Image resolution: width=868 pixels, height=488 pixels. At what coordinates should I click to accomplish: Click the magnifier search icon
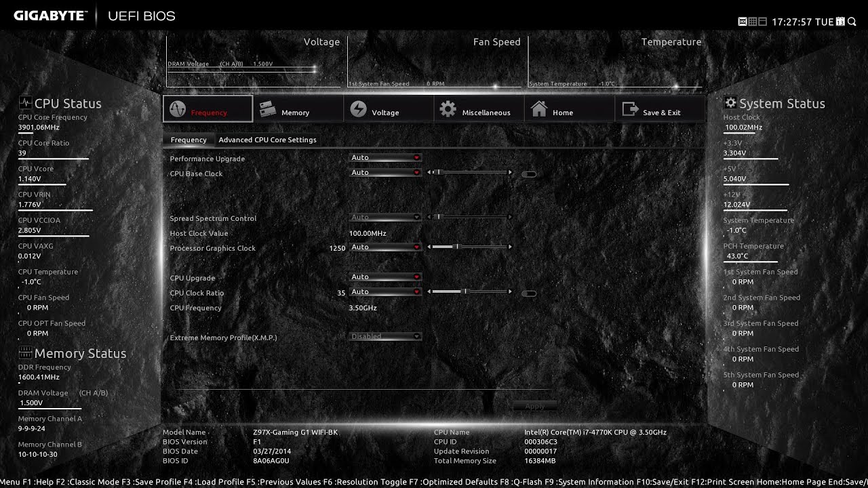pos(852,22)
